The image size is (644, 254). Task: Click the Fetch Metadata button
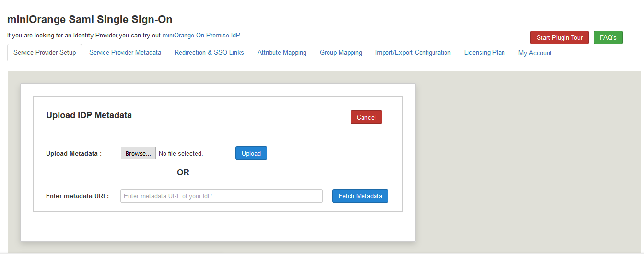click(360, 196)
